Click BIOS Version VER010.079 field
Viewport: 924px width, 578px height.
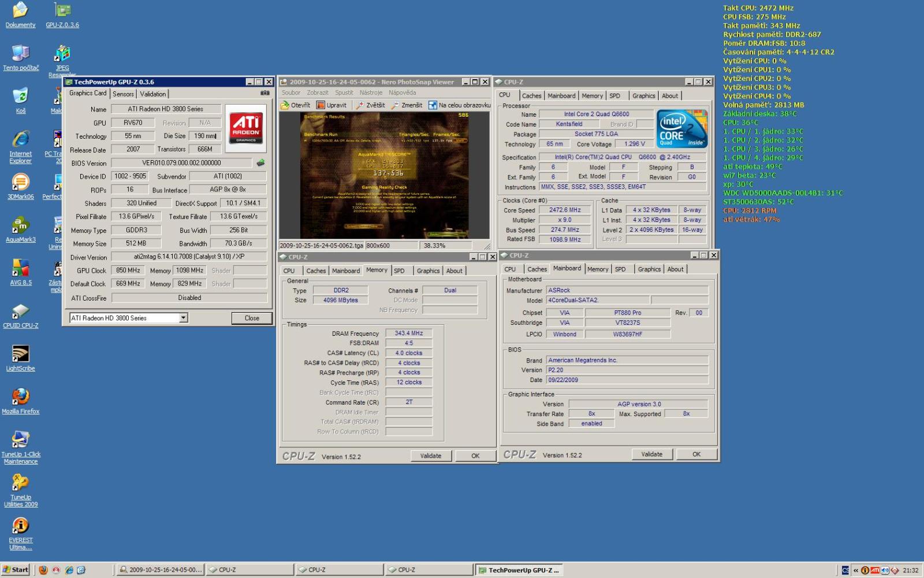182,163
